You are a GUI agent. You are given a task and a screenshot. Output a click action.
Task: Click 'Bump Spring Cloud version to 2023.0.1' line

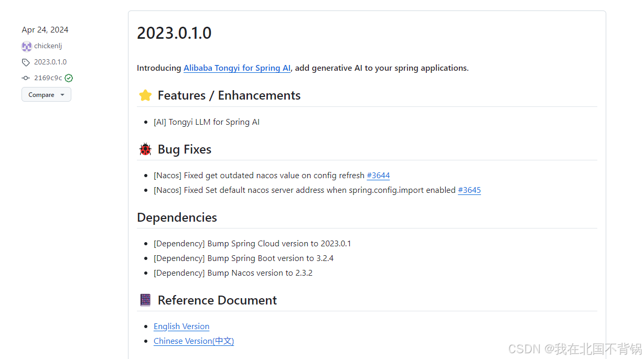point(252,244)
